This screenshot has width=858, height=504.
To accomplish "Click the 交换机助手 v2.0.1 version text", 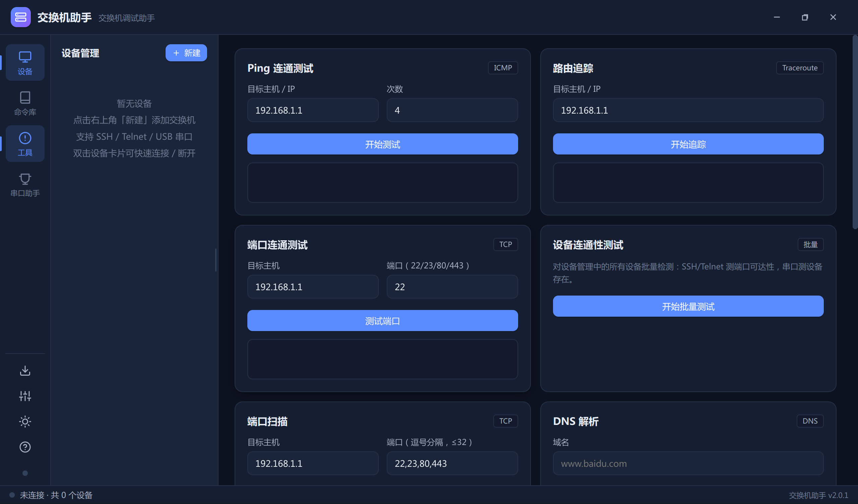I will coord(818,495).
